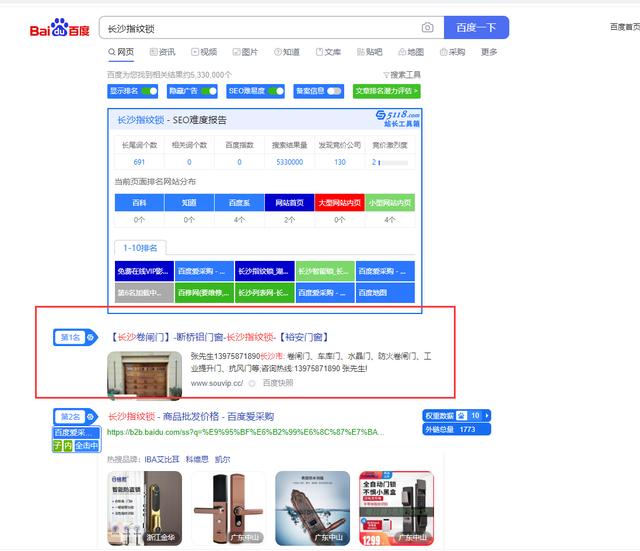Click the light green 长沙智能锁 ranking tile

tap(325, 271)
